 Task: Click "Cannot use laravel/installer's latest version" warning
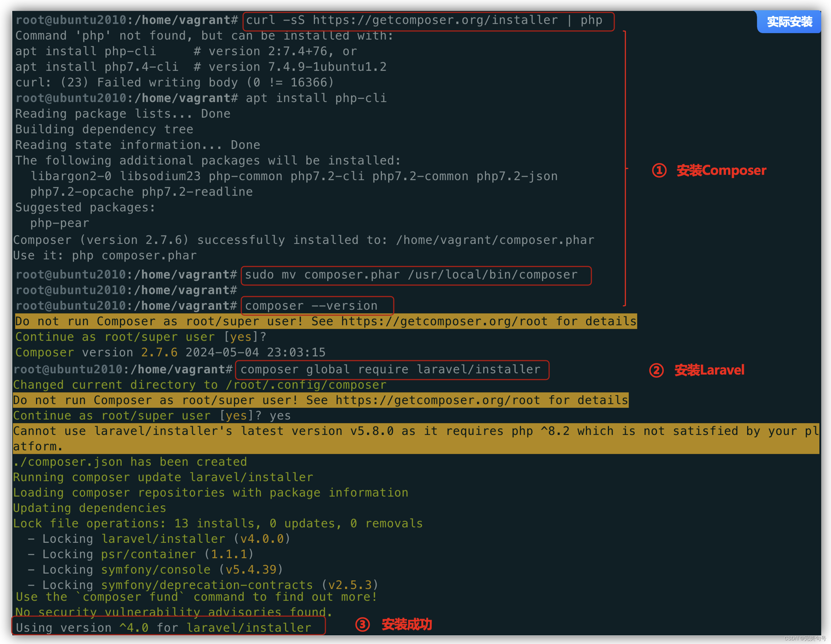[416, 439]
